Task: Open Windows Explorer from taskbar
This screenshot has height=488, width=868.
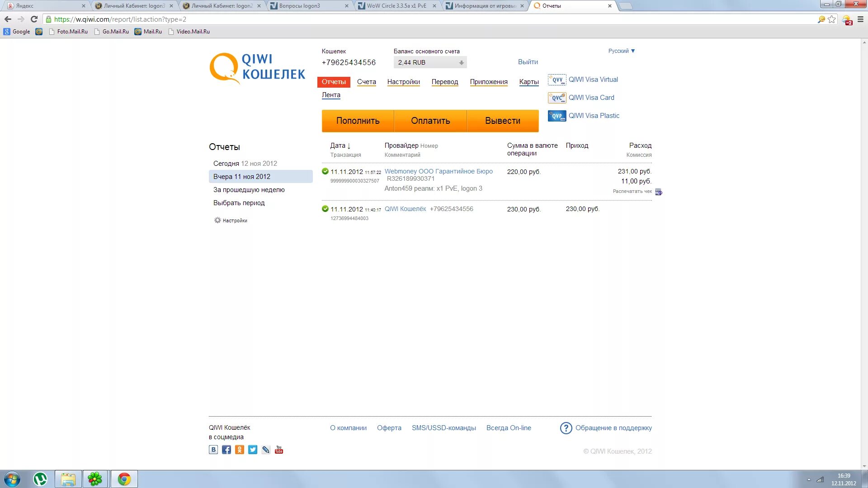Action: point(68,479)
